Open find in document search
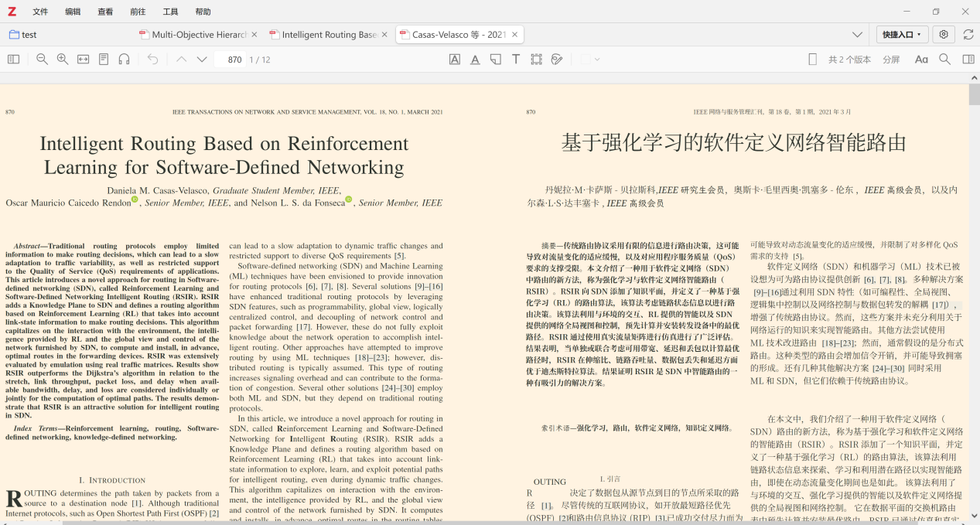This screenshot has height=525, width=980. point(944,60)
